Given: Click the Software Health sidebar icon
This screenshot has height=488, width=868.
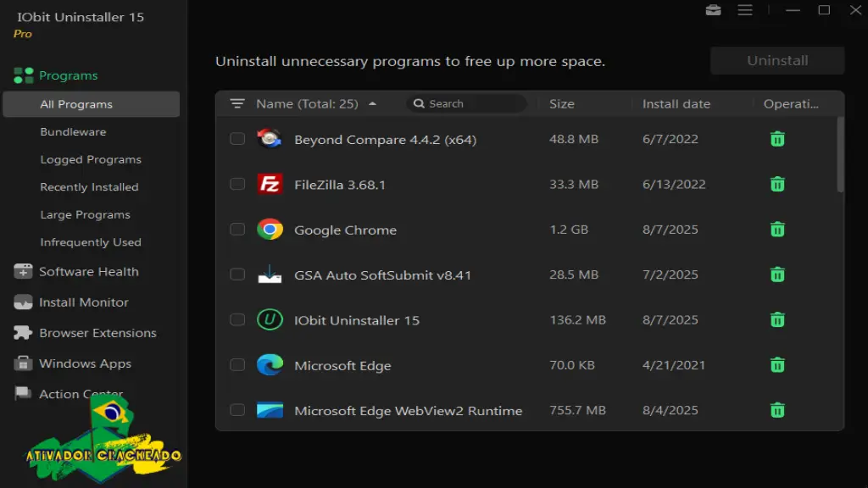Looking at the screenshot, I should click(23, 272).
